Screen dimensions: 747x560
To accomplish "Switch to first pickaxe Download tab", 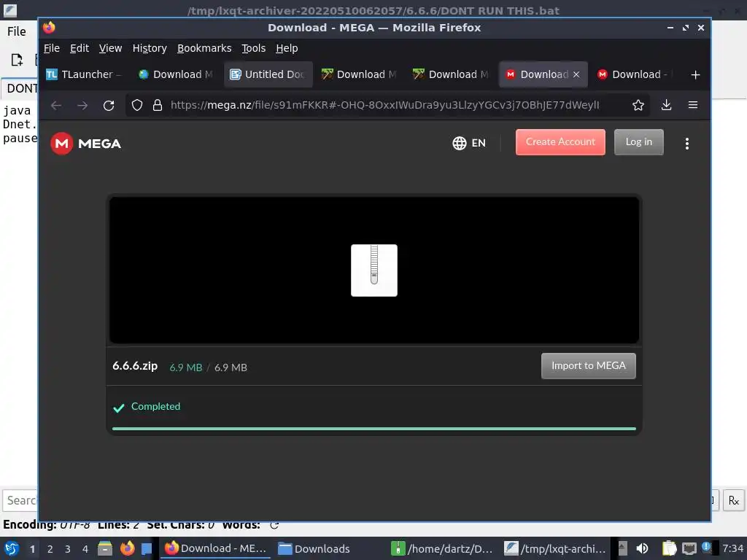I will click(360, 75).
